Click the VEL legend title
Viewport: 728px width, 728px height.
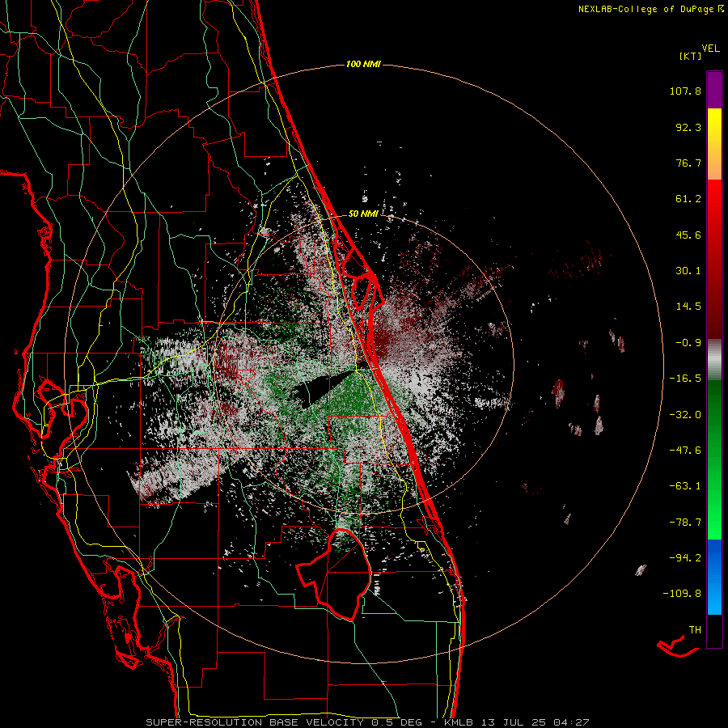tap(710, 49)
